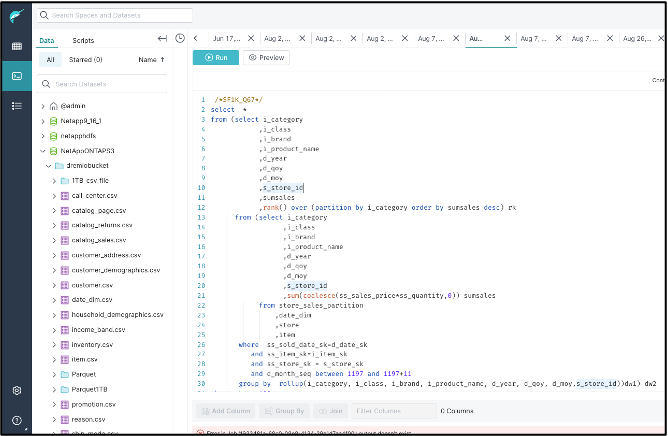Switch to the Scripts tab
This screenshot has height=436, width=668.
pos(83,40)
